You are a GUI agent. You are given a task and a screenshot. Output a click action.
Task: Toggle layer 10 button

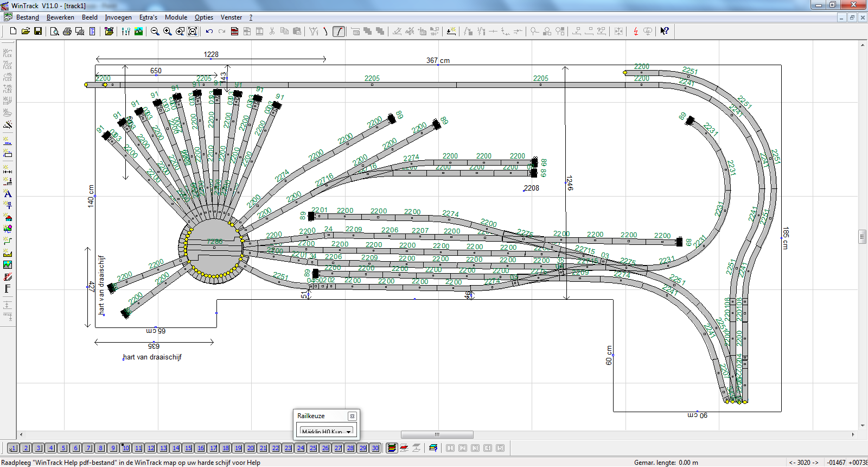pos(126,448)
